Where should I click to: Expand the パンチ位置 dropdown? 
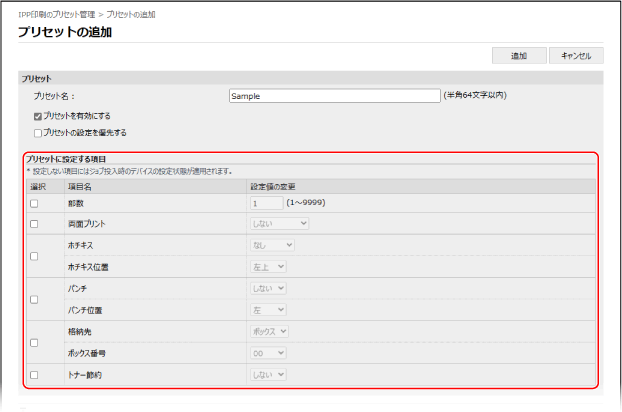267,310
